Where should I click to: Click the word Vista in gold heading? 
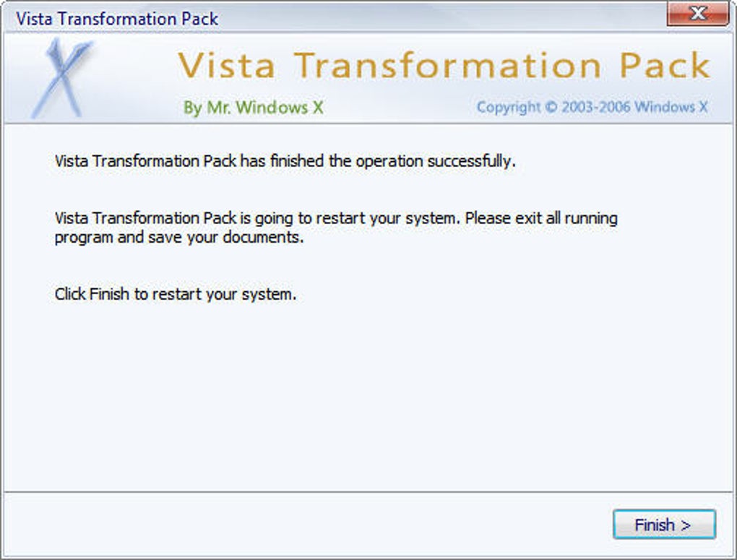coord(227,65)
